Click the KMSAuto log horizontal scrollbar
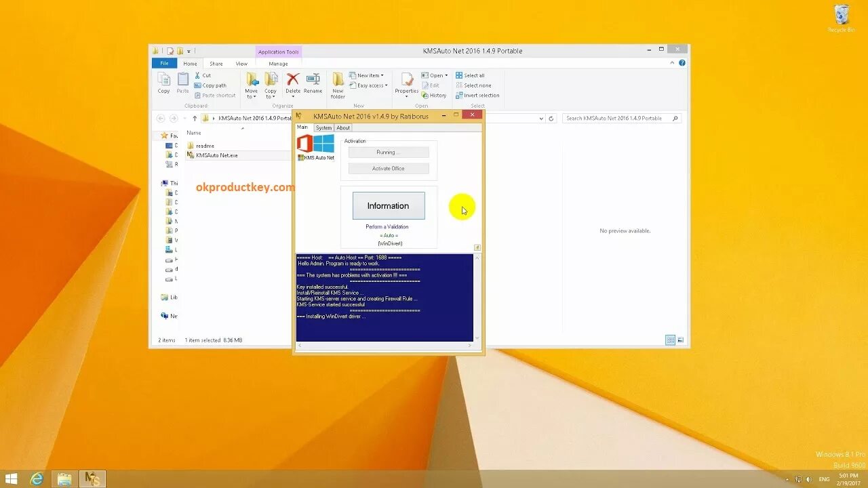Viewport: 868px width, 488px height. (x=384, y=346)
